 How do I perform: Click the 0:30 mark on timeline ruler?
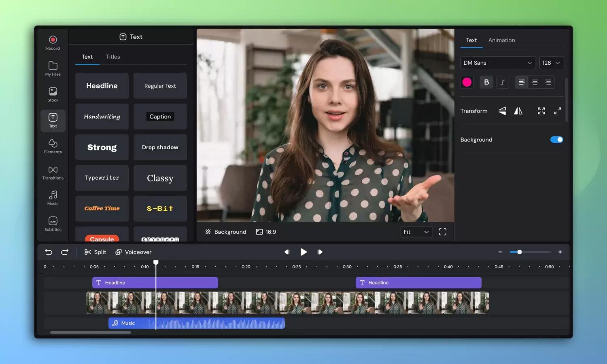point(347,267)
